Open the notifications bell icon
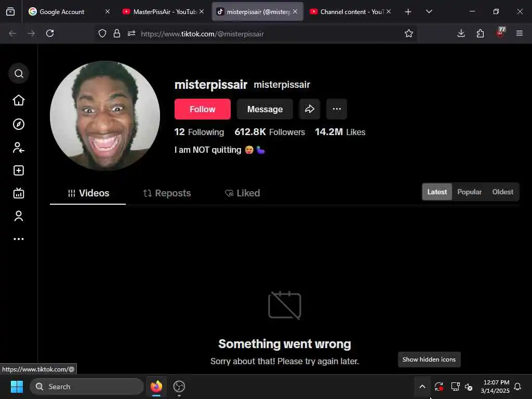This screenshot has height=399, width=532. pyautogui.click(x=517, y=387)
